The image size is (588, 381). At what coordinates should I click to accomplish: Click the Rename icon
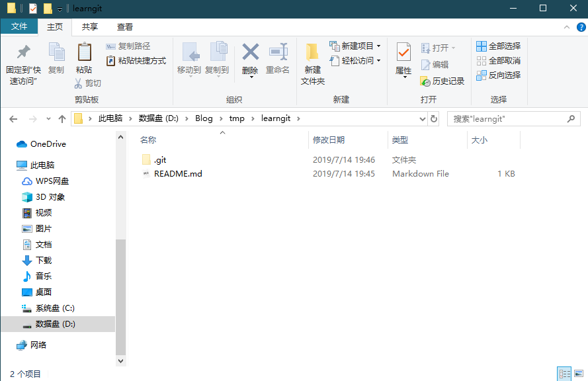(278, 52)
